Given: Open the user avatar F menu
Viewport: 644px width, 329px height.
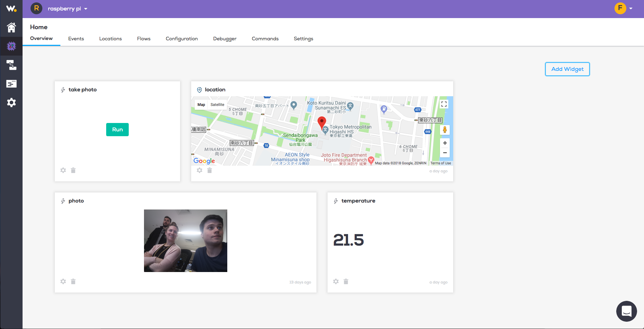Looking at the screenshot, I should tap(620, 8).
